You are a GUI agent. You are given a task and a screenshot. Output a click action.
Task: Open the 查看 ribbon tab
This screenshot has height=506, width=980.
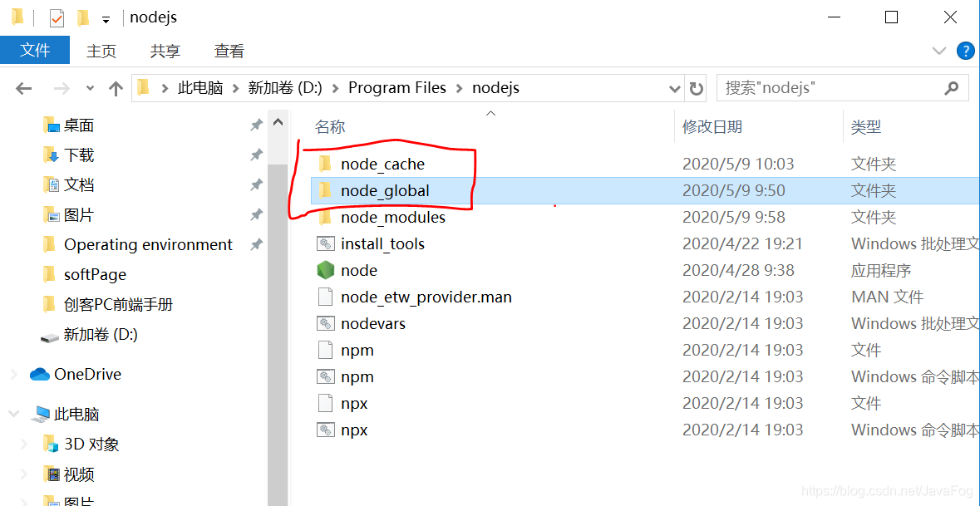229,52
